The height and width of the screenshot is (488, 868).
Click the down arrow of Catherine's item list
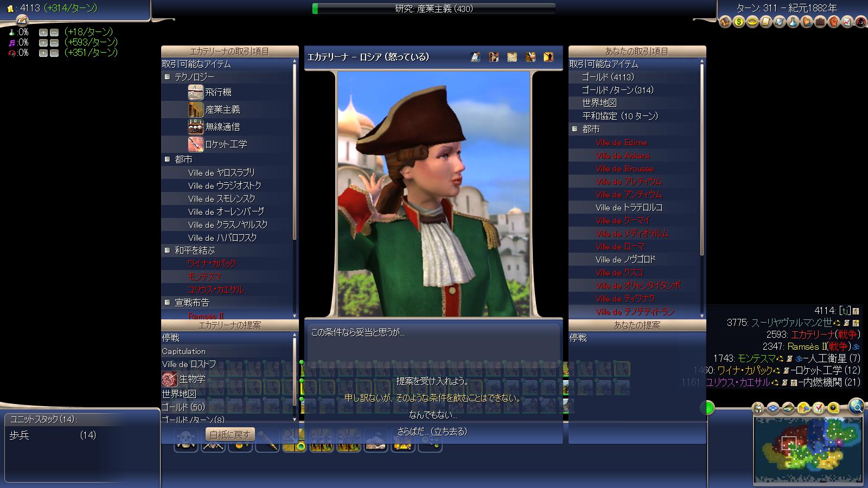295,316
